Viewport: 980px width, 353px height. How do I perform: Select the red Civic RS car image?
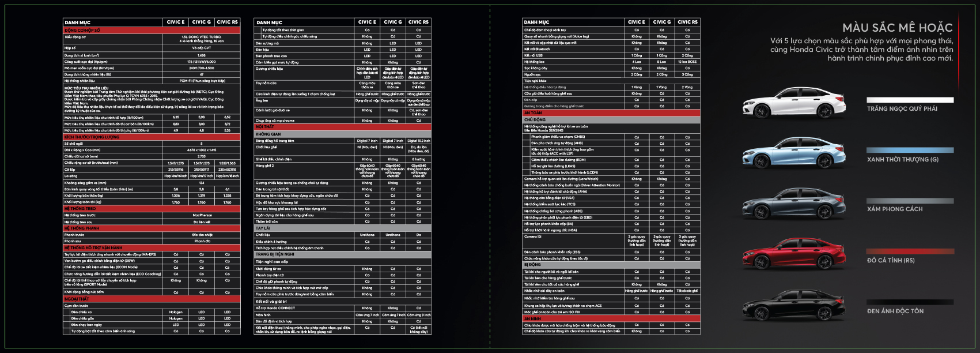pos(793,254)
